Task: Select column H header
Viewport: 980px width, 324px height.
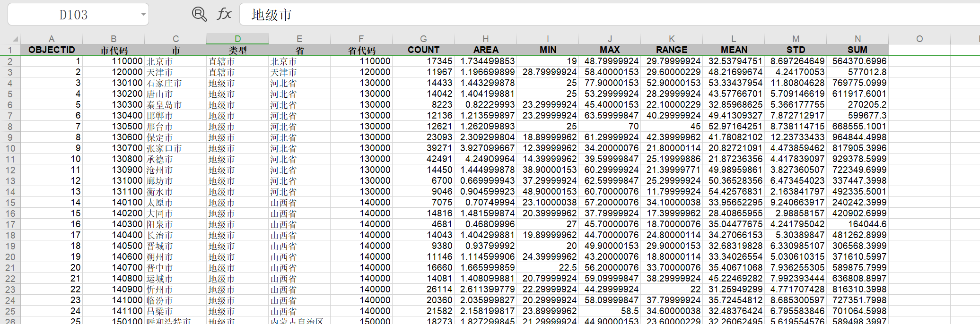Action: point(485,39)
